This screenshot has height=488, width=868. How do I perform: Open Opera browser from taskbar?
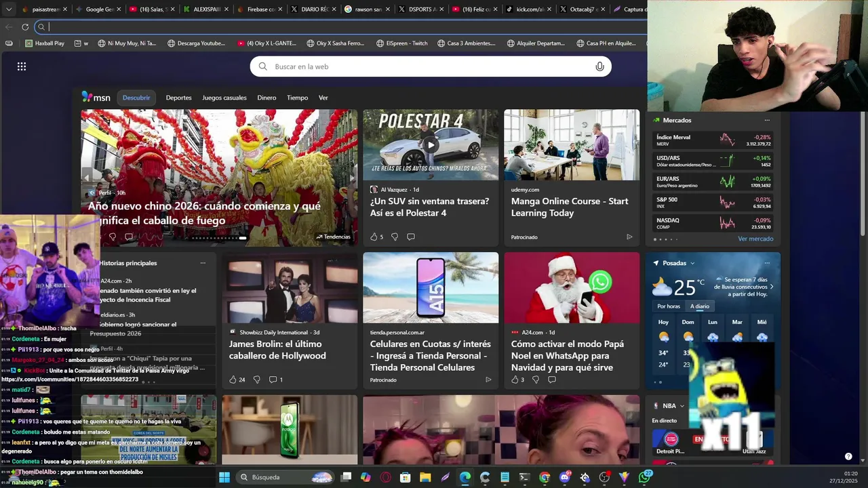click(385, 477)
